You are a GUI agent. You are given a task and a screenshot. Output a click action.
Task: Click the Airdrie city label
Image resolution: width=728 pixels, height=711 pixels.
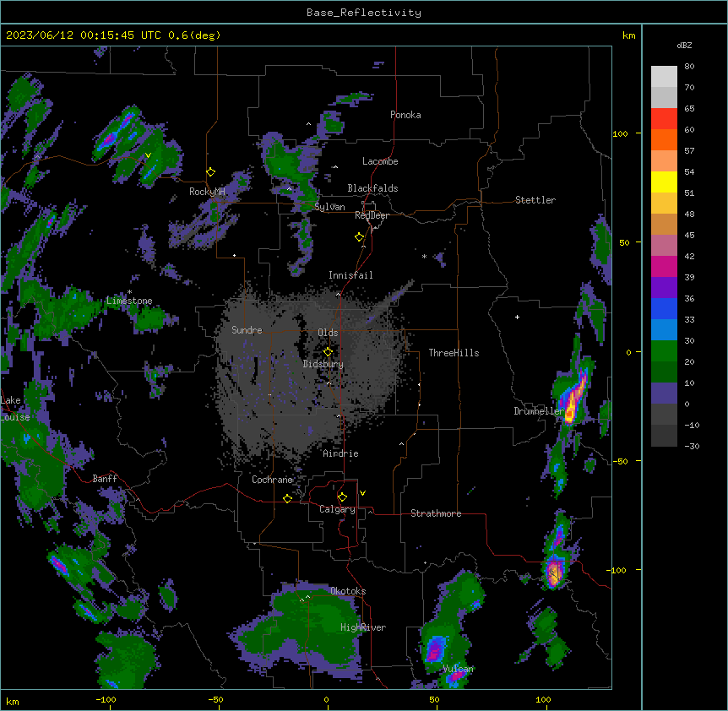[x=341, y=453]
